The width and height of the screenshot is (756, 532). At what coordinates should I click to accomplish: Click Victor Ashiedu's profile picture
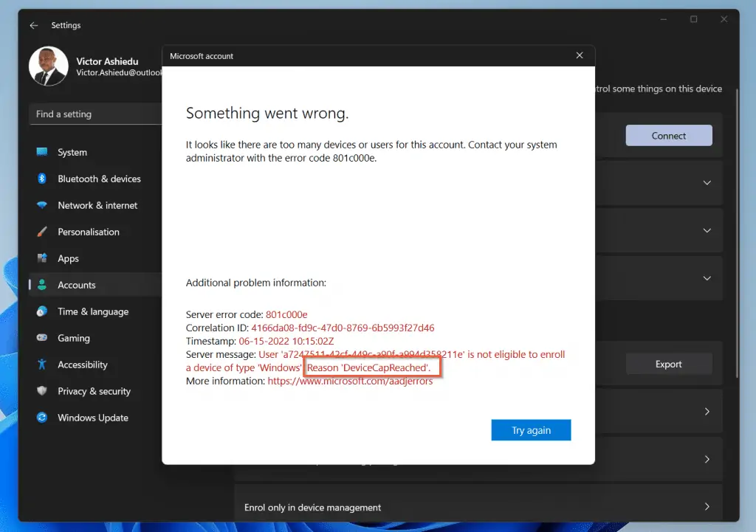coord(48,66)
